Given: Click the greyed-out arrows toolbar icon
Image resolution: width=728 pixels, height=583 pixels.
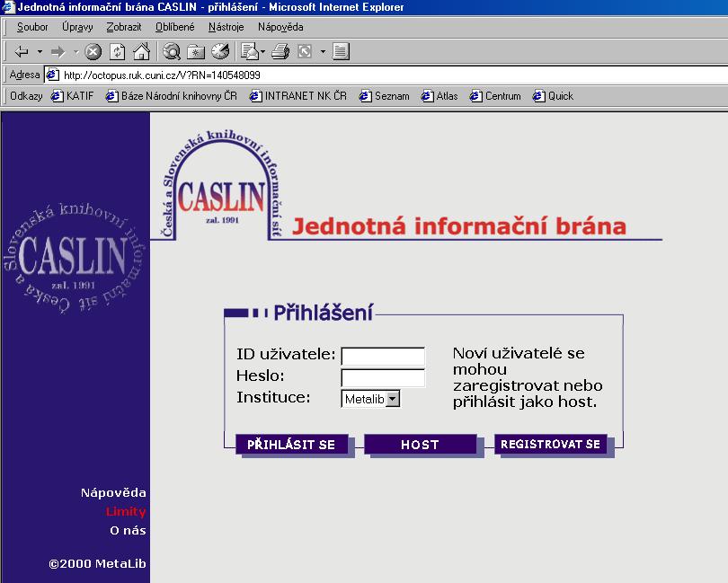Looking at the screenshot, I should coord(305,51).
